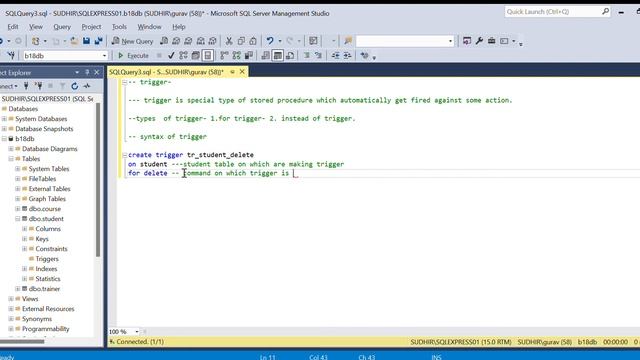Click the Save file icon
640x360 pixels.
tap(86, 41)
